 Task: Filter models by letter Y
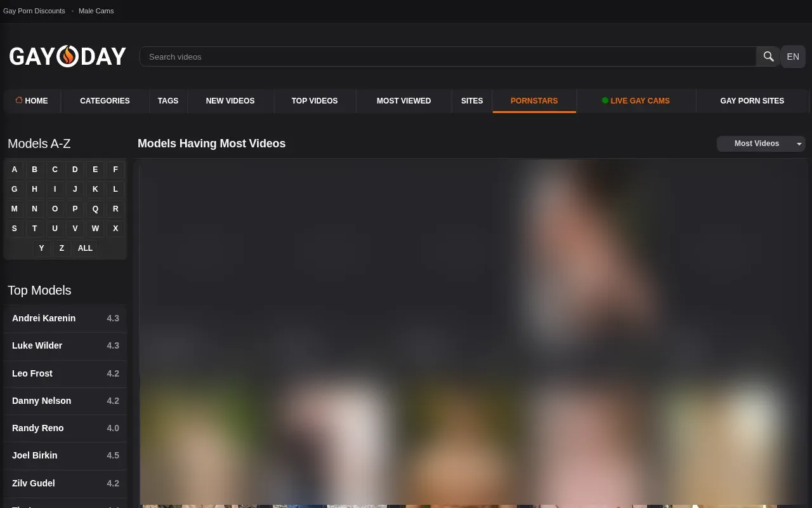coord(41,248)
